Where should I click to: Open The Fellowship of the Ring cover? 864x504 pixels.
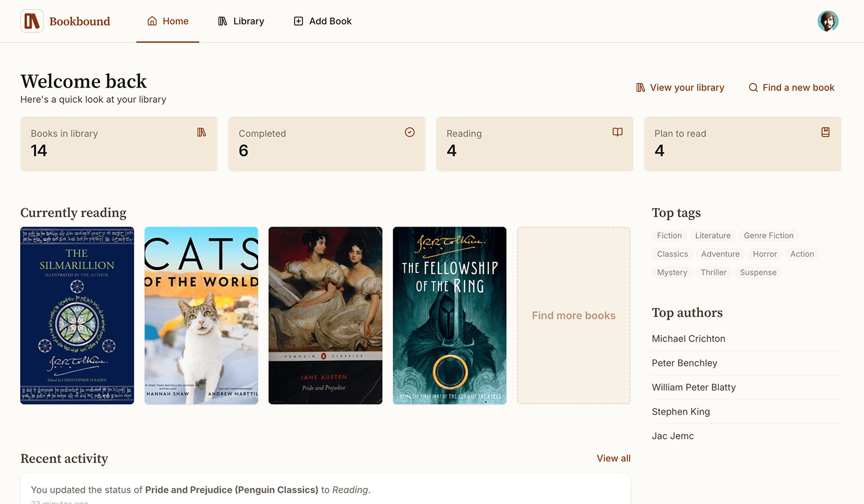(450, 315)
